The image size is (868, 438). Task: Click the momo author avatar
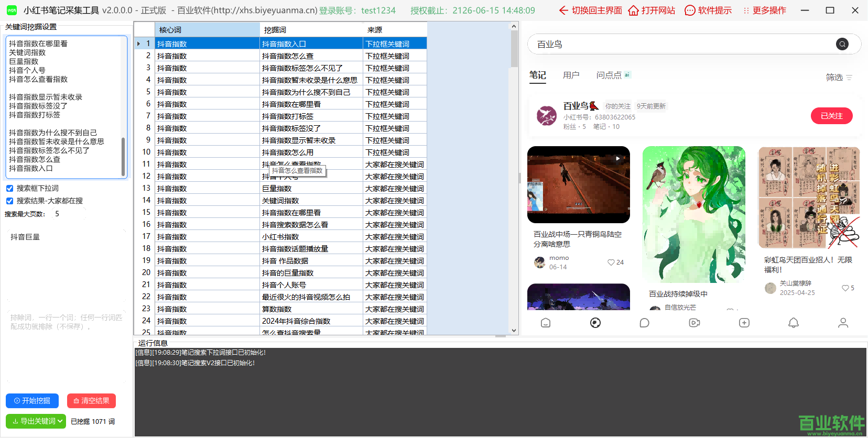[539, 262]
